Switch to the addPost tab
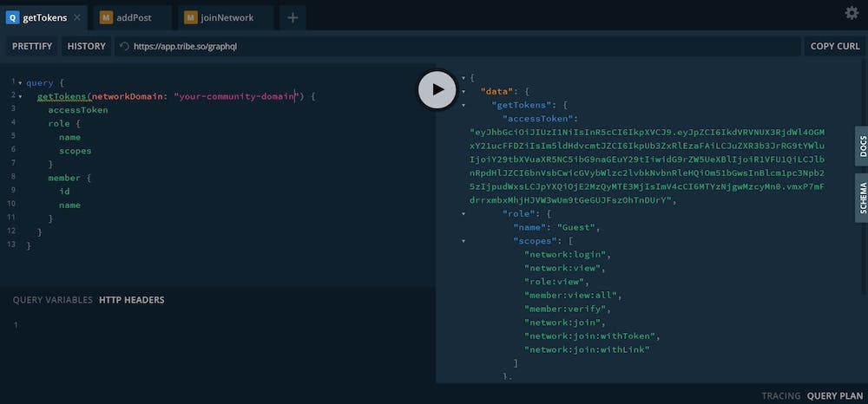Image resolution: width=868 pixels, height=404 pixels. [x=132, y=17]
